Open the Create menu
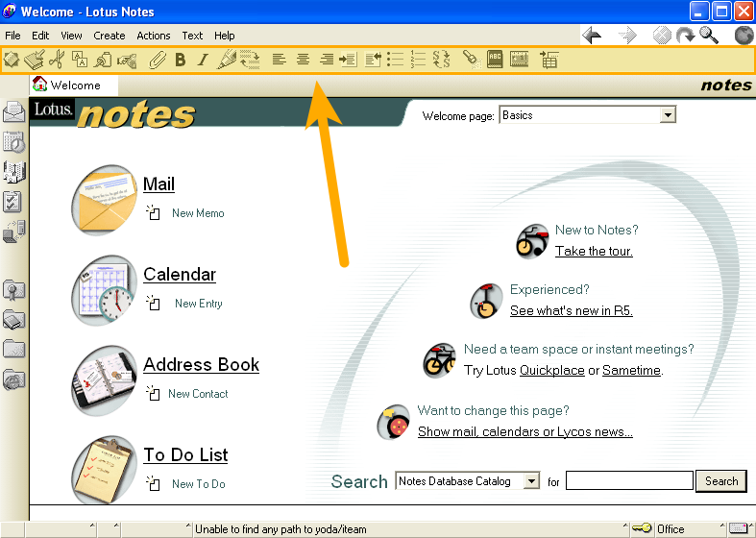Viewport: 756px width, 538px height. (x=109, y=36)
